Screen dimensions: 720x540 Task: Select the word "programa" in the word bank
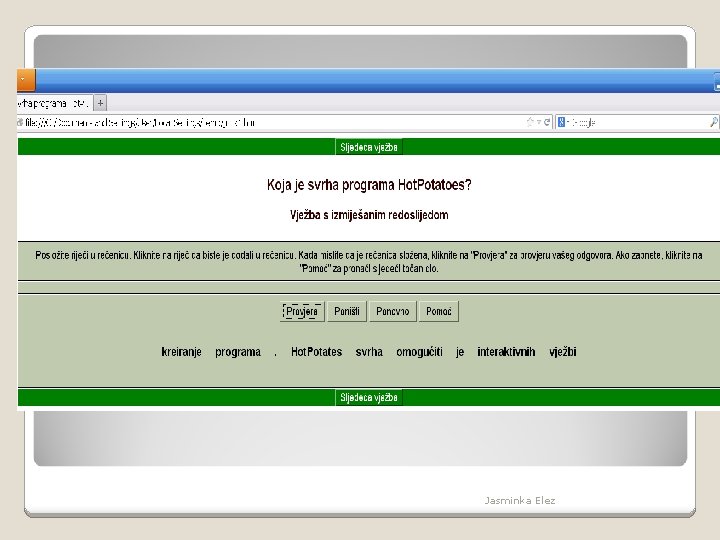tap(238, 352)
